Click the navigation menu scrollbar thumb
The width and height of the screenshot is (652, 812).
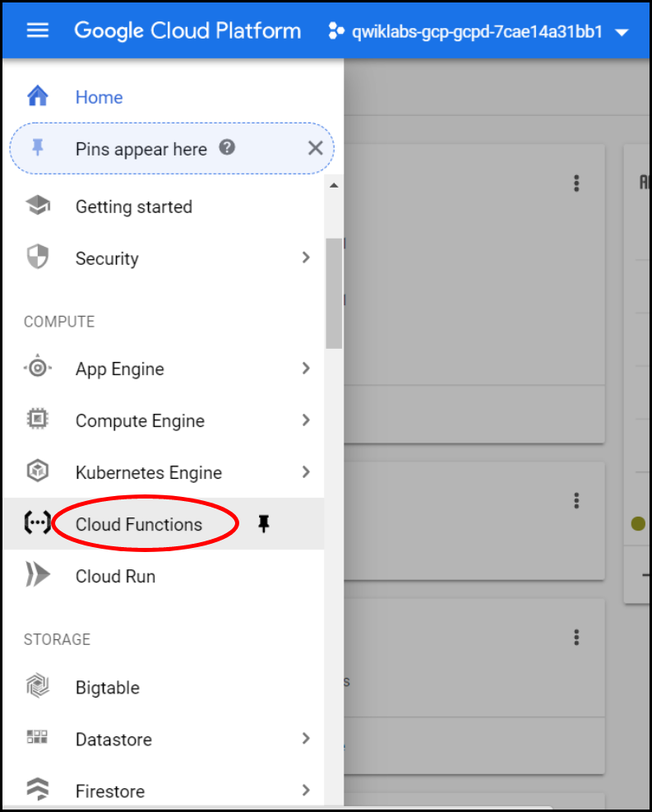tap(334, 293)
